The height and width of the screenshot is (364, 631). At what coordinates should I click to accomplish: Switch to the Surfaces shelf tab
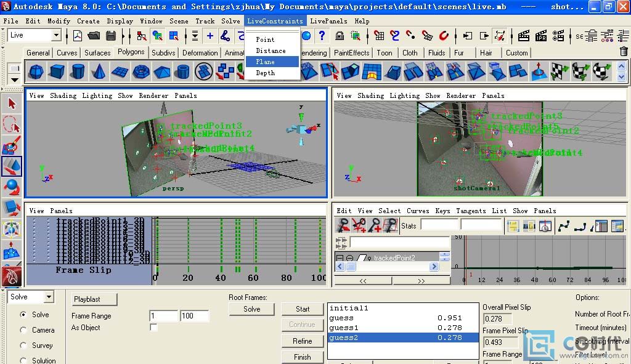click(97, 53)
